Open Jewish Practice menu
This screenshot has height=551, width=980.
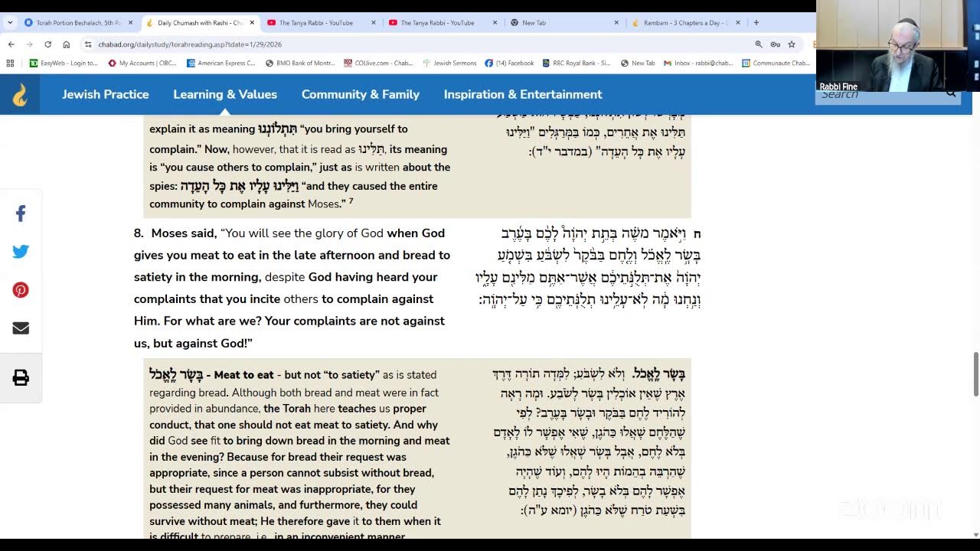click(106, 94)
